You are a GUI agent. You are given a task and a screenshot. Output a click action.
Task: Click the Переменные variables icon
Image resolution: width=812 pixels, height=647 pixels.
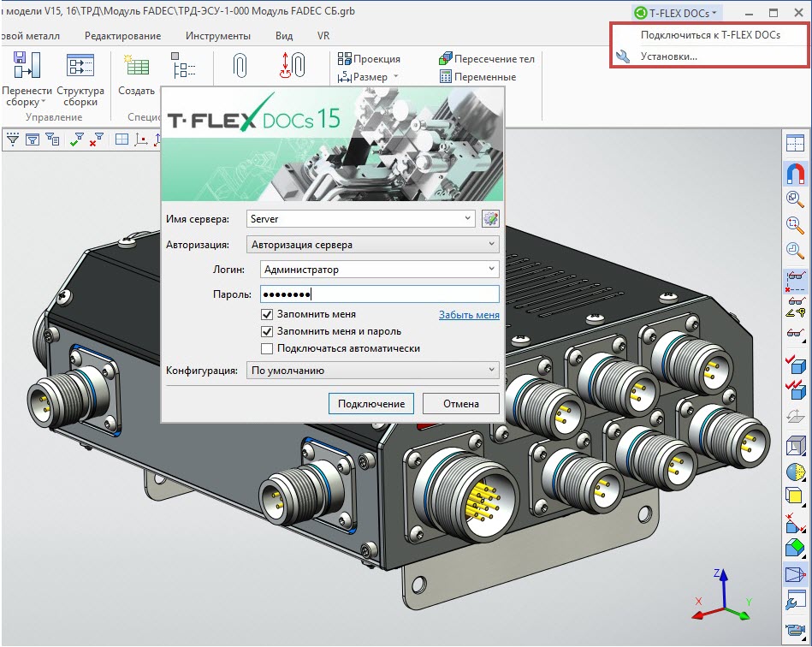click(x=477, y=77)
